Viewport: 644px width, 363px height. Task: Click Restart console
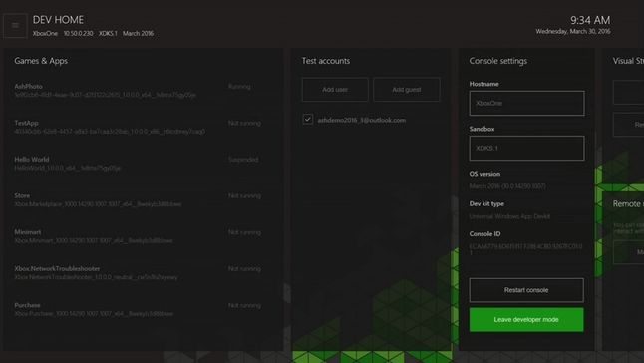(x=526, y=290)
